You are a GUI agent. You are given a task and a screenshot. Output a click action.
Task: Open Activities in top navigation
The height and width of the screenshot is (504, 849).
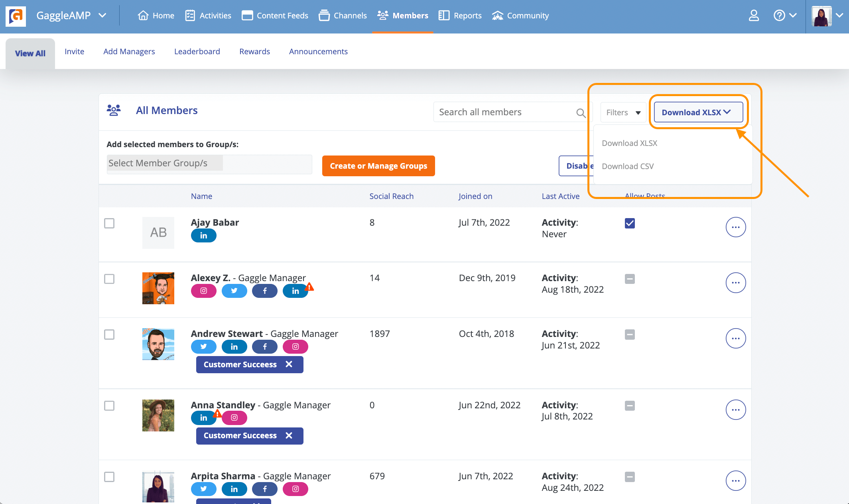(x=208, y=16)
